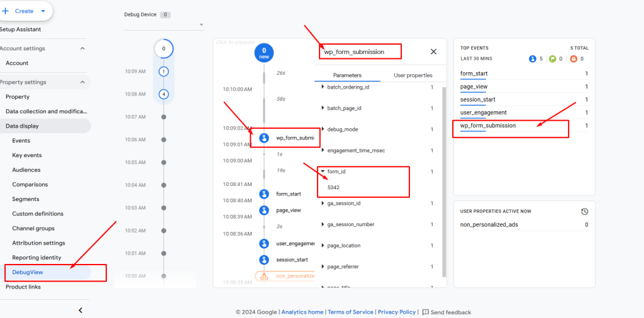Open Reporting identity in sidebar
644x318 pixels.
click(x=36, y=258)
